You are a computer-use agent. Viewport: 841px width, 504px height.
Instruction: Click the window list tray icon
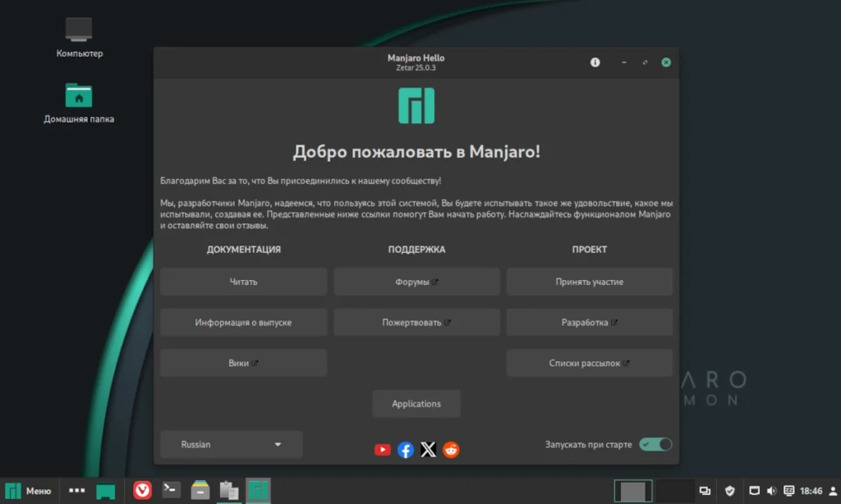705,491
